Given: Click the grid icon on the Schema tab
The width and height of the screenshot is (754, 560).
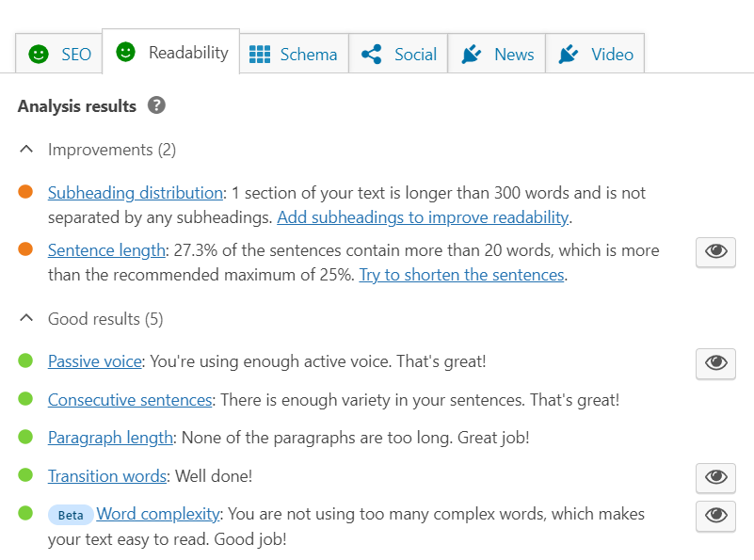Looking at the screenshot, I should pyautogui.click(x=261, y=55).
